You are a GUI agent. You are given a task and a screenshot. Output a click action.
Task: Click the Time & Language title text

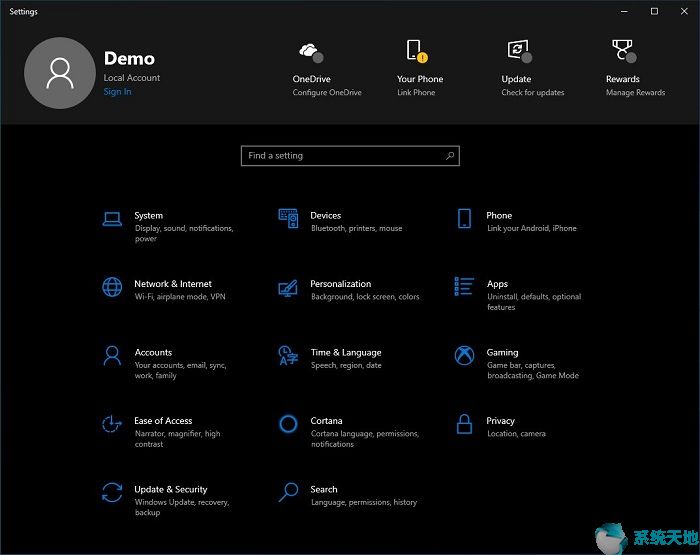[346, 353]
